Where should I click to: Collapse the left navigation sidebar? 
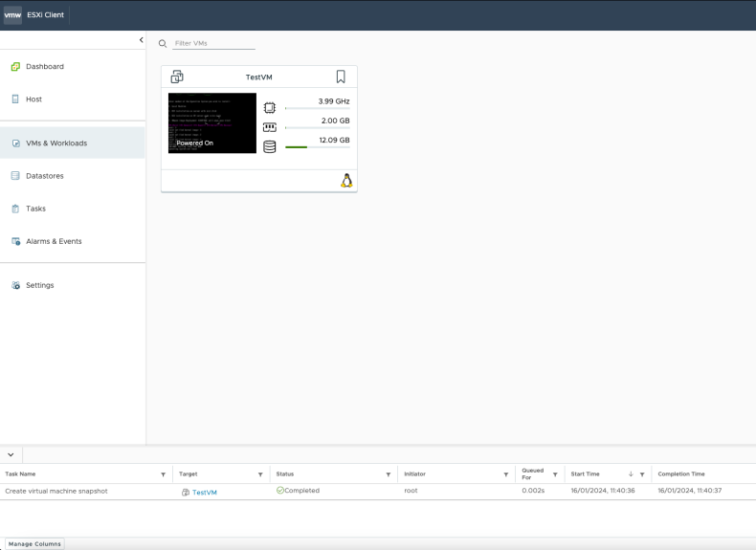click(x=141, y=40)
